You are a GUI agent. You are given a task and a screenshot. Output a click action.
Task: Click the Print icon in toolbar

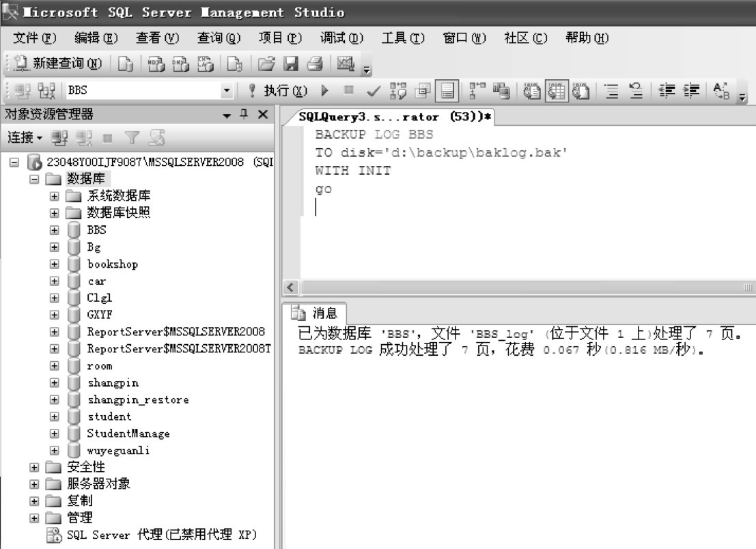pos(315,64)
